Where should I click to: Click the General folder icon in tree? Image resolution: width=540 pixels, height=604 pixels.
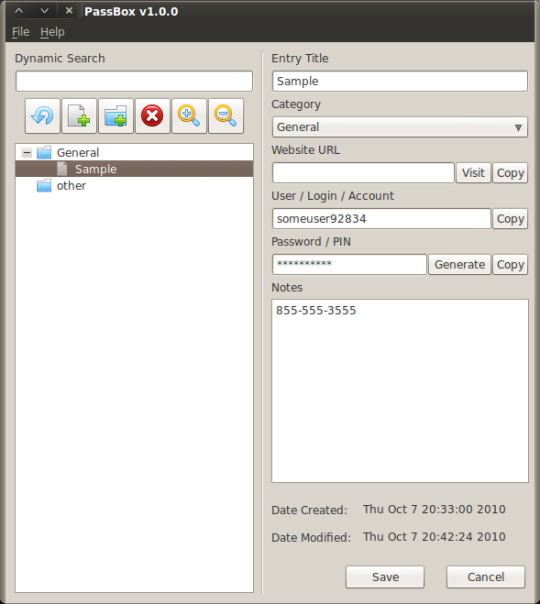tap(44, 153)
